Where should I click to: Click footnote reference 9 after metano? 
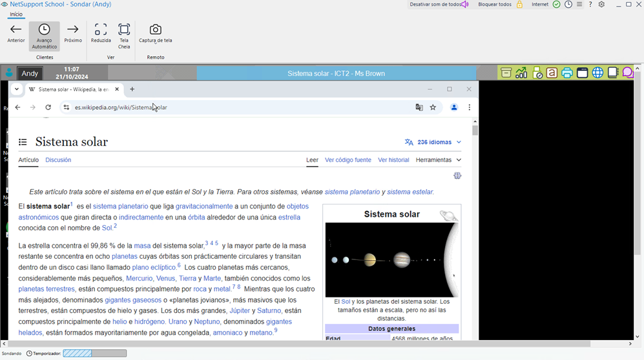pyautogui.click(x=276, y=330)
